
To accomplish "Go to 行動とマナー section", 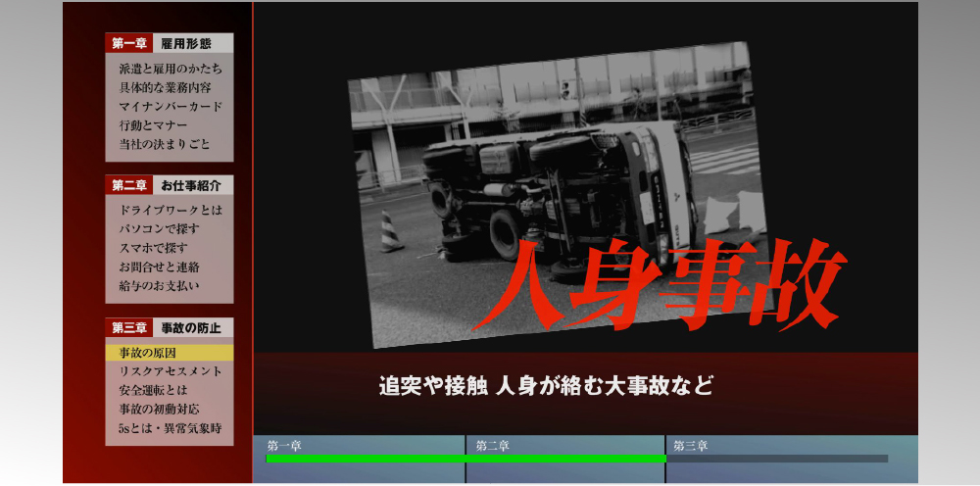I will pyautogui.click(x=153, y=125).
